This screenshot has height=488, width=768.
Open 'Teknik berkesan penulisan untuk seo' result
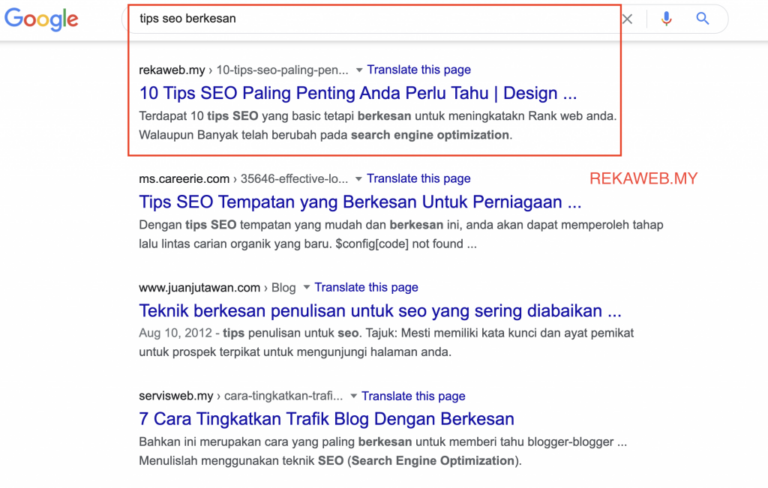click(380, 311)
